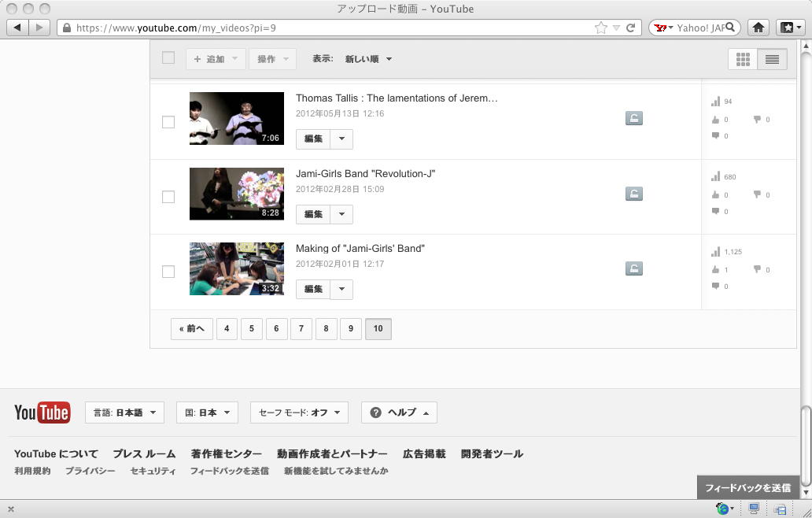812x518 pixels.
Task: Click comments icon for Revolution-J video
Action: [716, 211]
